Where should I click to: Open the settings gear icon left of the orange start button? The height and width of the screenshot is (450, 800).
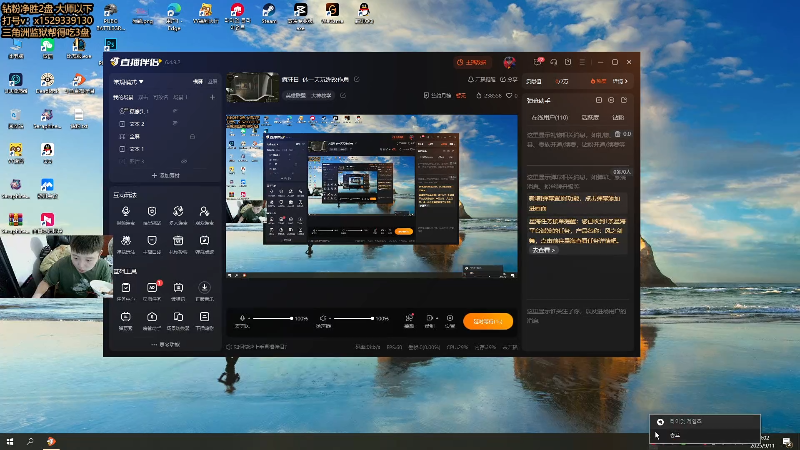(449, 318)
